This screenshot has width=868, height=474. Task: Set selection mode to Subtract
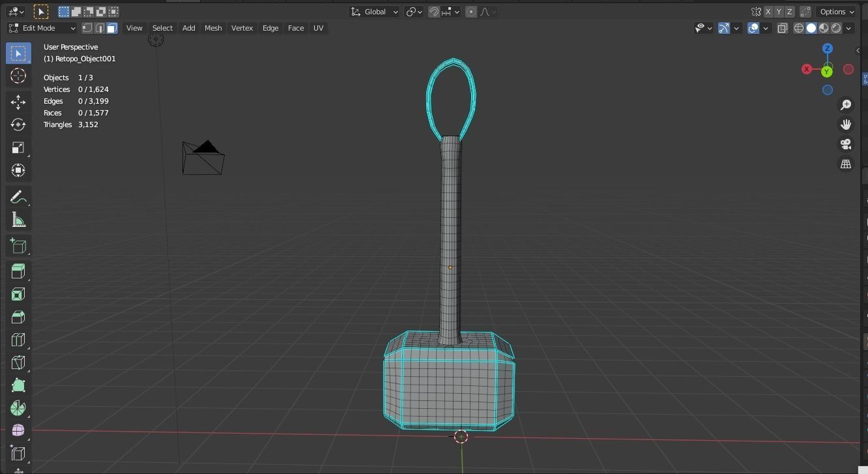coord(89,12)
